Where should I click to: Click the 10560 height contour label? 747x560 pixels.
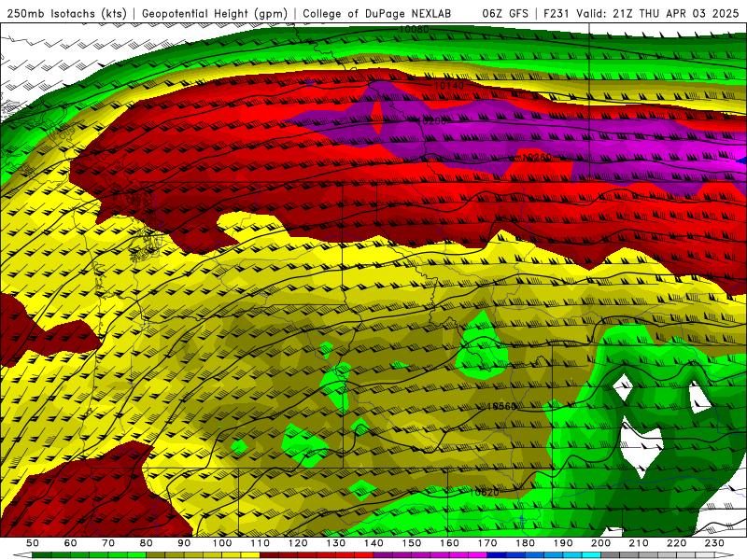coord(501,407)
